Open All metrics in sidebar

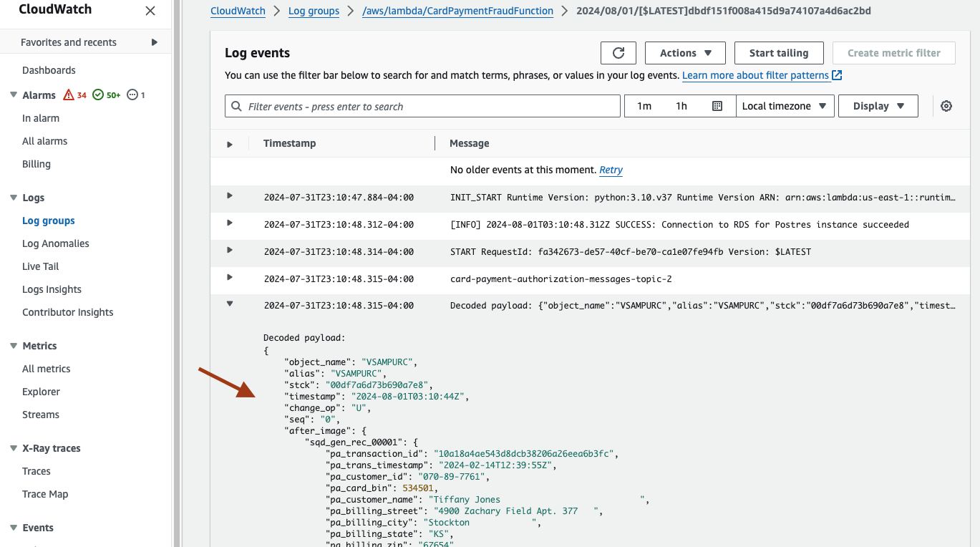coord(47,369)
